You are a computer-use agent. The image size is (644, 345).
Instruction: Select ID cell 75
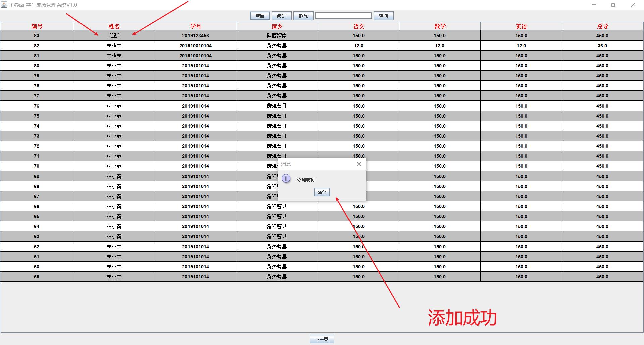click(x=37, y=116)
